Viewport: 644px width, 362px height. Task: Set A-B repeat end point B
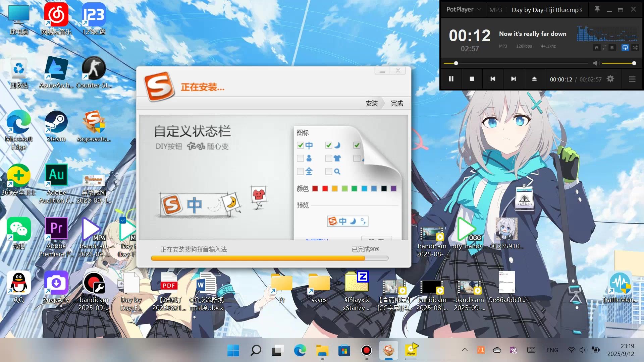(x=612, y=48)
